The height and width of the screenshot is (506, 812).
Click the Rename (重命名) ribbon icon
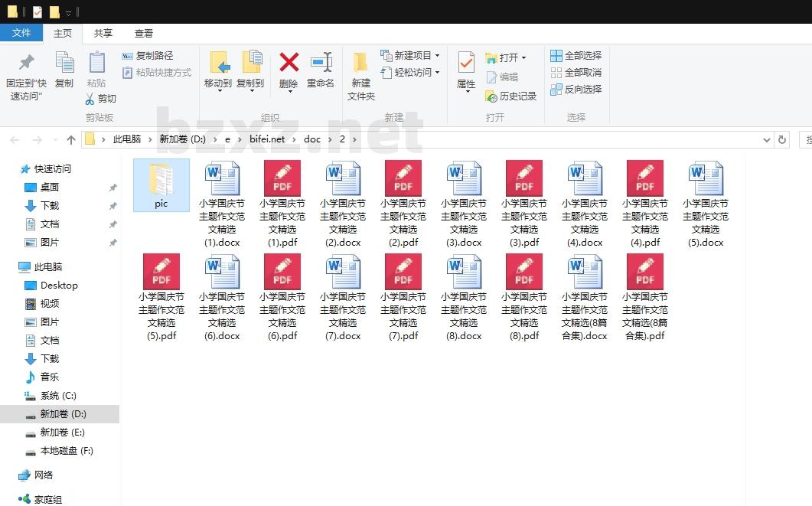pyautogui.click(x=321, y=64)
